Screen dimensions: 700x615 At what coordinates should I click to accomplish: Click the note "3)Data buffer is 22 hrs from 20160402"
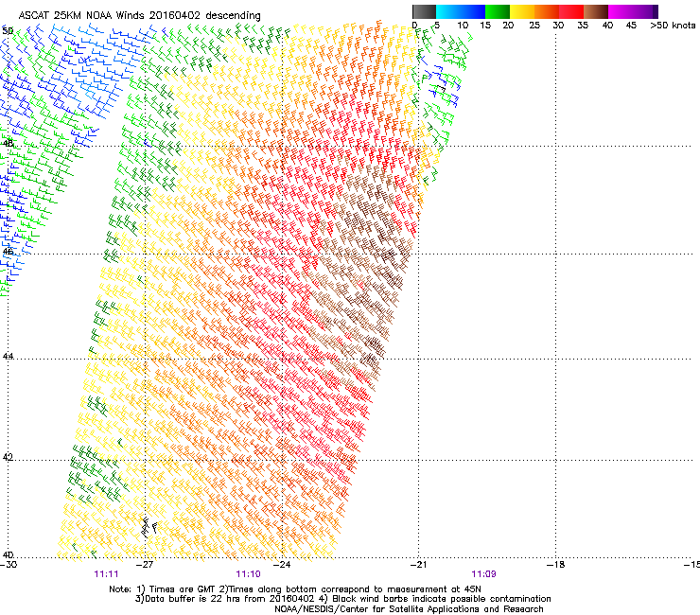pos(223,599)
